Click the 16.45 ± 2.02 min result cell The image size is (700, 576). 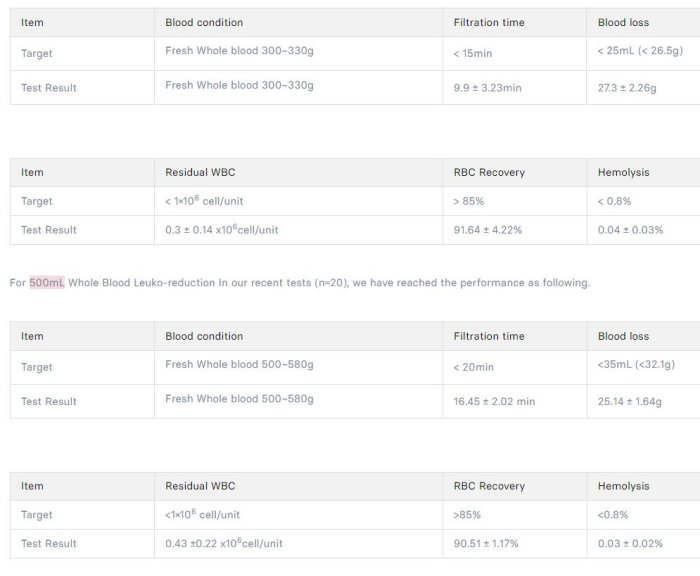tap(494, 402)
